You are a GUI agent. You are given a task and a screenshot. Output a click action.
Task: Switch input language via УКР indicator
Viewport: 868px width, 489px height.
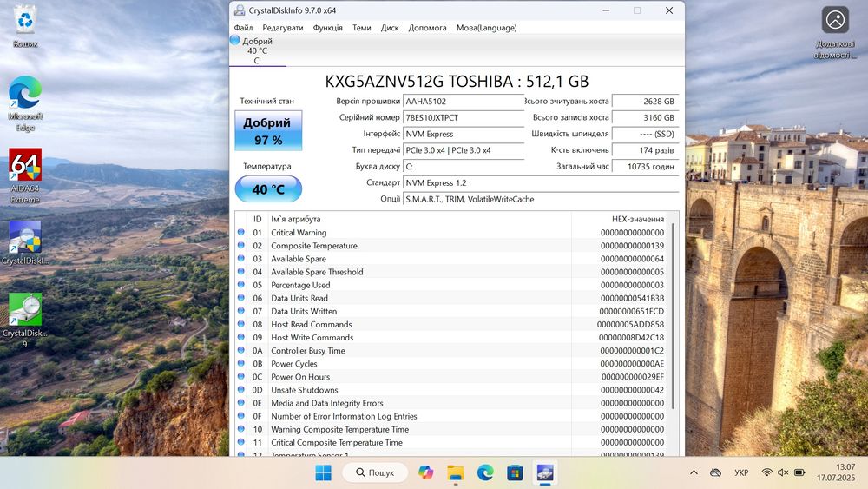click(x=741, y=473)
